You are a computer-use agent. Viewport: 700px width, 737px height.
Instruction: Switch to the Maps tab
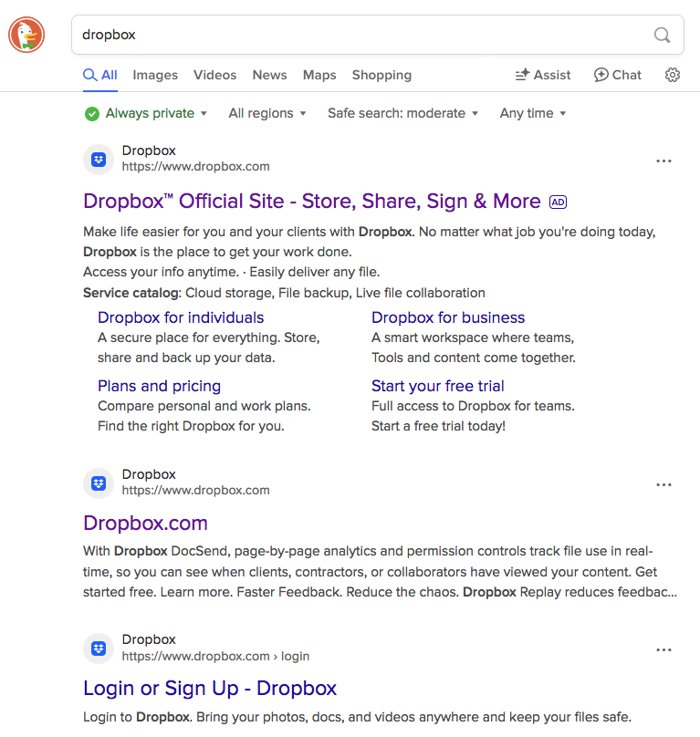click(319, 75)
